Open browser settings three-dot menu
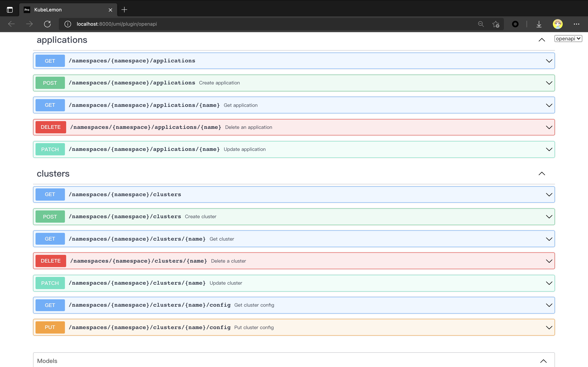The height and width of the screenshot is (367, 588). click(577, 24)
